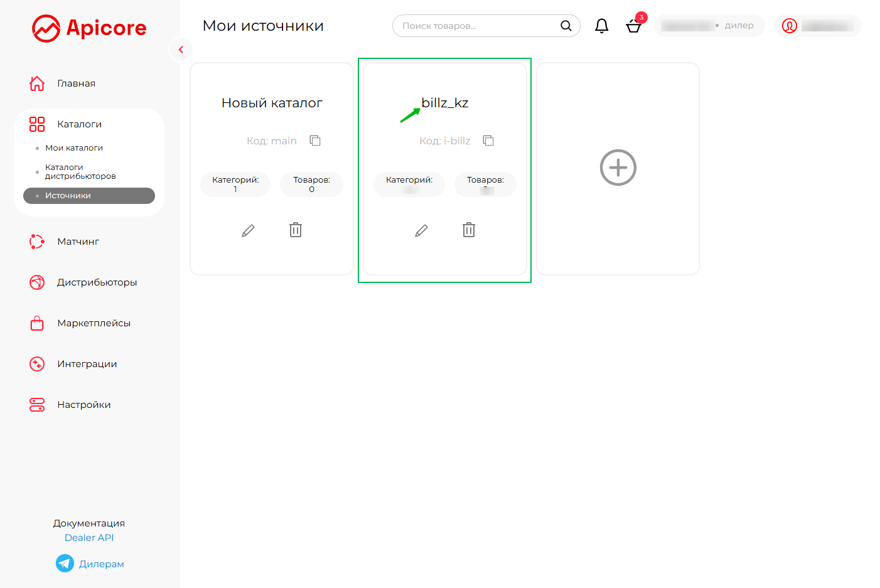Select the Источники submenu item
The height and width of the screenshot is (588, 880).
pyautogui.click(x=89, y=196)
